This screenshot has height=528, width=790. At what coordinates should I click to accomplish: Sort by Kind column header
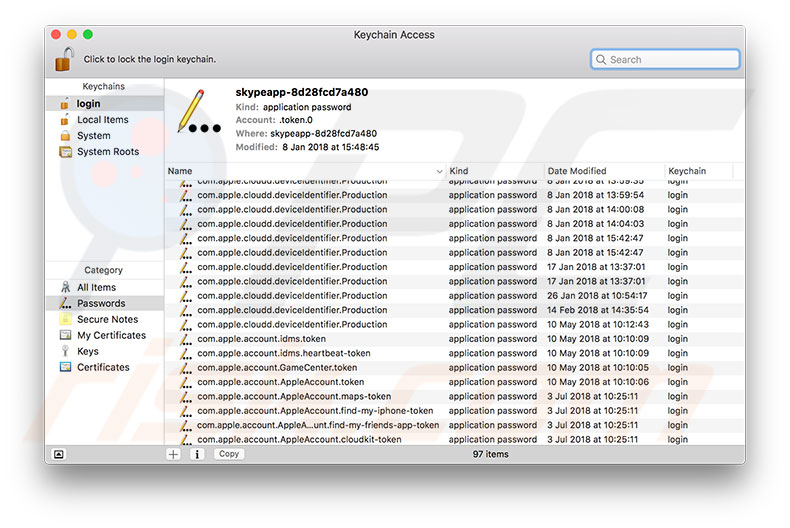(493, 171)
